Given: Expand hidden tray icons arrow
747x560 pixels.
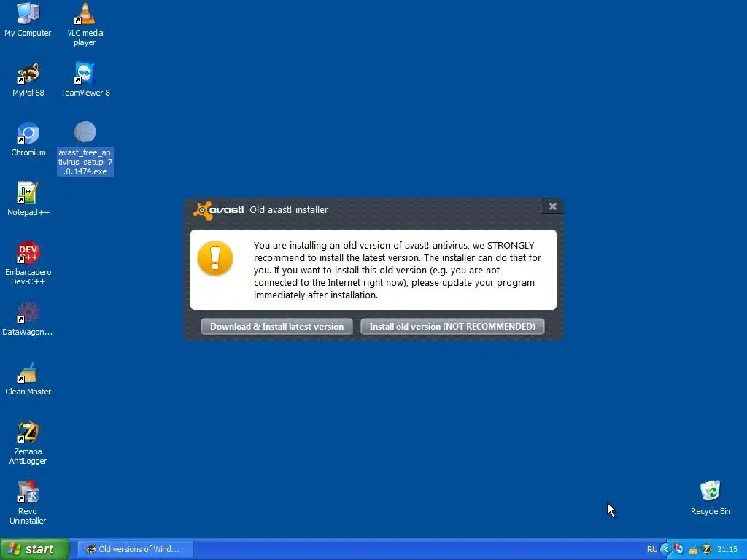Looking at the screenshot, I should point(665,550).
